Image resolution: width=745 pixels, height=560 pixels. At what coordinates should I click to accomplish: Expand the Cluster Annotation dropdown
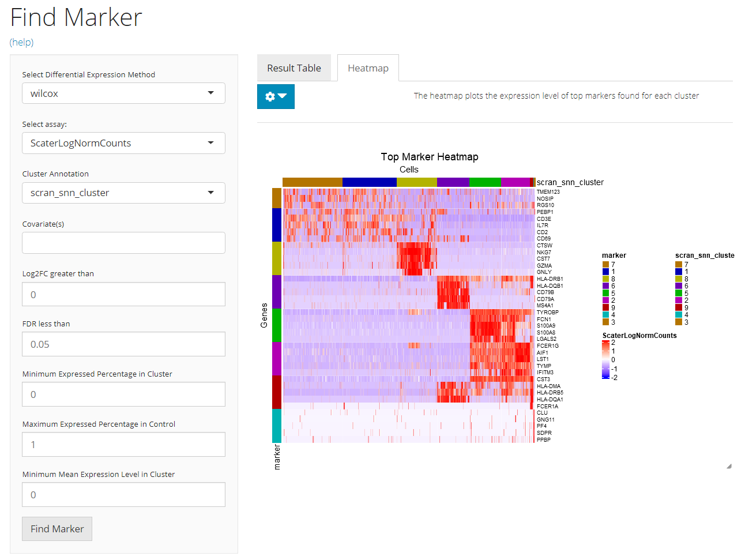click(x=123, y=193)
